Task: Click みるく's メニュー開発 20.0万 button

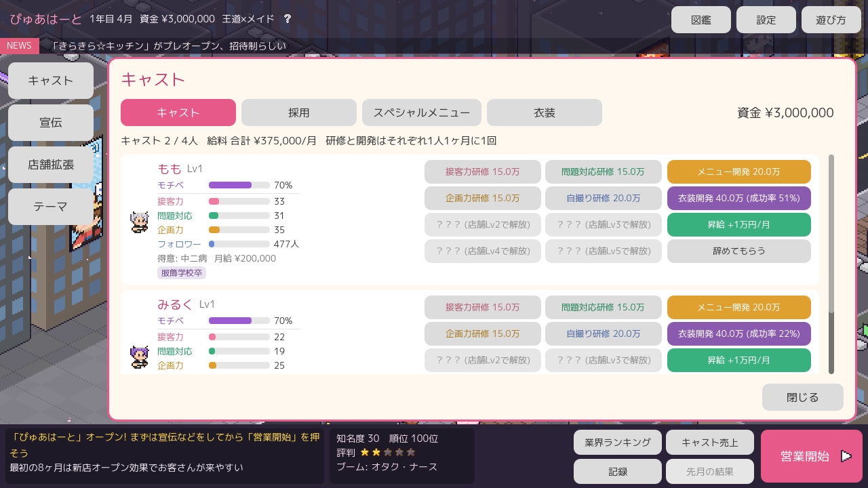Action: point(739,307)
